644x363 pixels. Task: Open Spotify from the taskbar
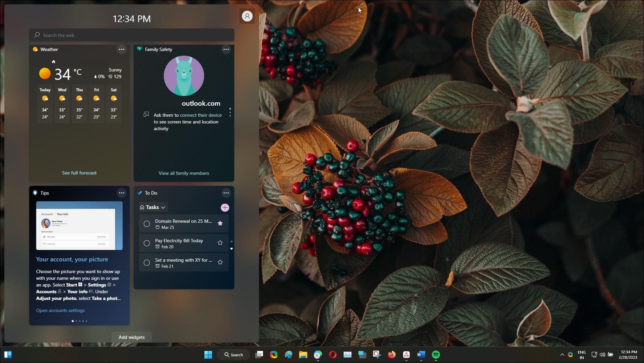(436, 355)
